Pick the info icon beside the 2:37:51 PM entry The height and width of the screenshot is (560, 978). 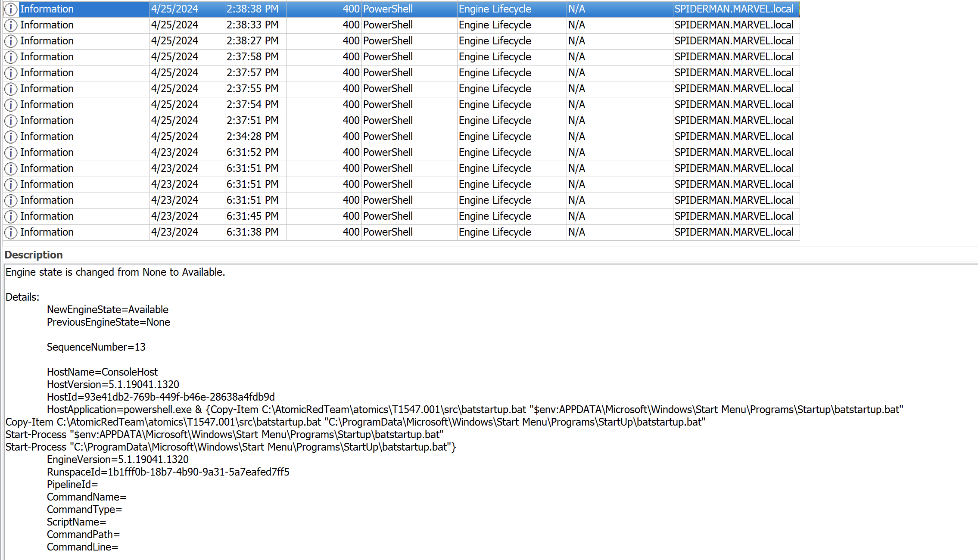point(11,121)
